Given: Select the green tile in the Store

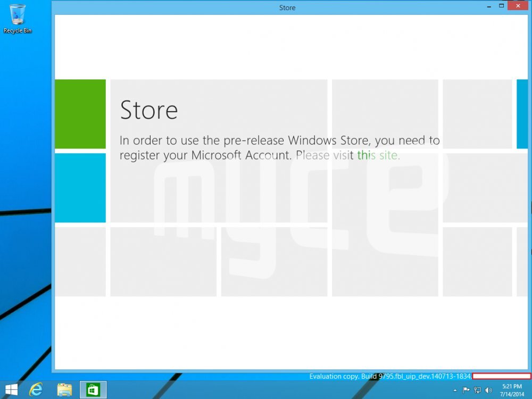Looking at the screenshot, I should pyautogui.click(x=80, y=114).
